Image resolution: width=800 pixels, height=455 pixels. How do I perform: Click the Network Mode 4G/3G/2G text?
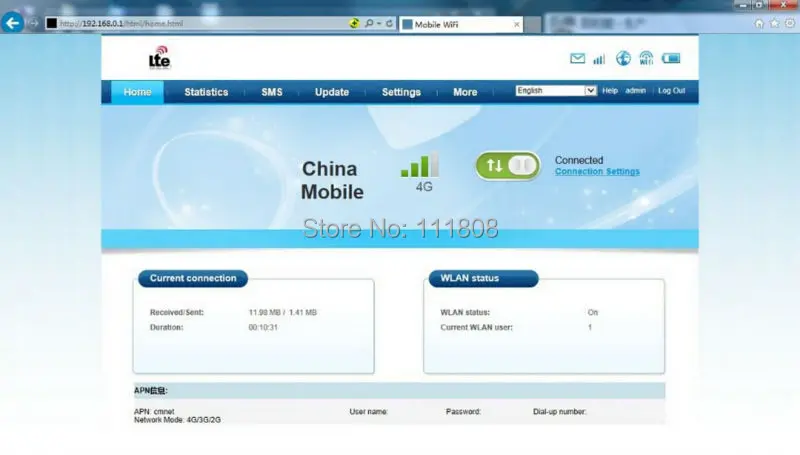[178, 420]
